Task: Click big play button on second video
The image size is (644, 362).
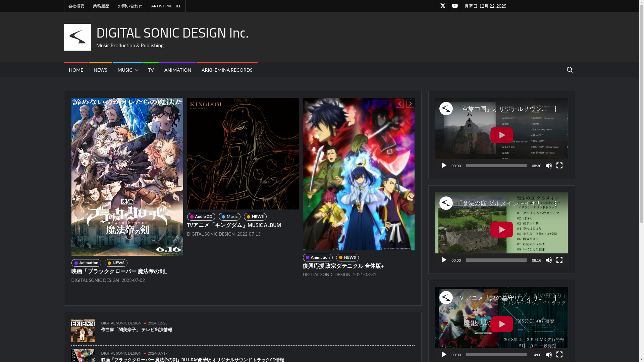Action: click(x=501, y=230)
